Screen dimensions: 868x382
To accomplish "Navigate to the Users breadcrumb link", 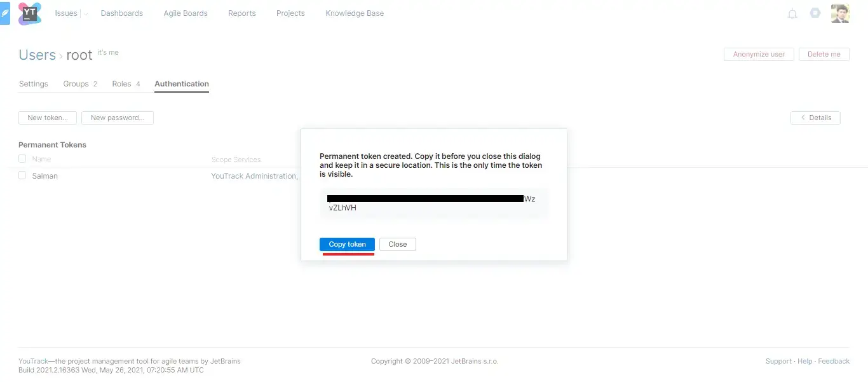I will 37,55.
